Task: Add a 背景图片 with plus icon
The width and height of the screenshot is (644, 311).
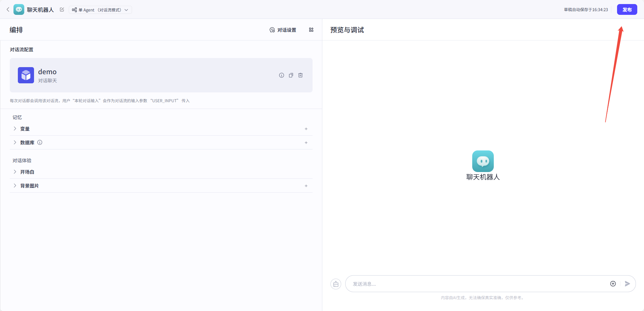Action: (x=306, y=186)
